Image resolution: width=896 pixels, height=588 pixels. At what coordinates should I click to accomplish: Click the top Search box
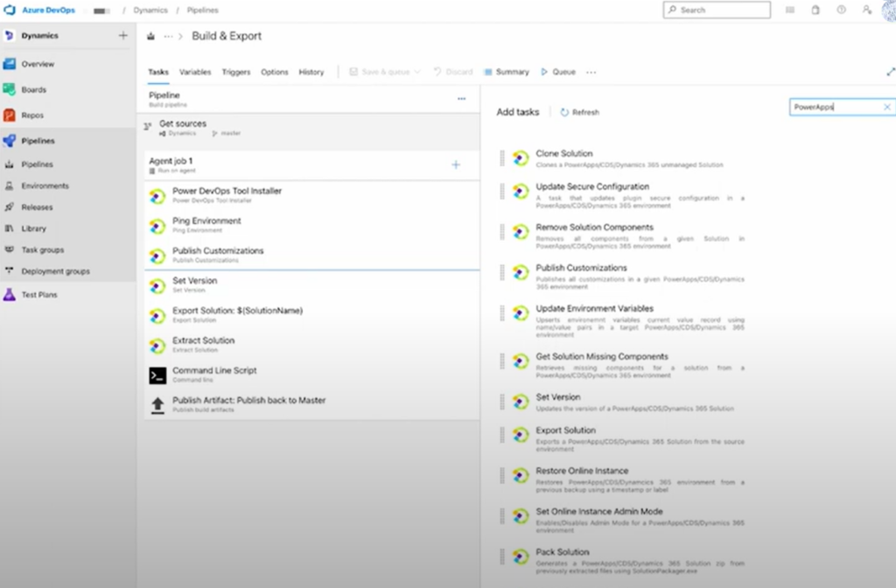pos(716,10)
